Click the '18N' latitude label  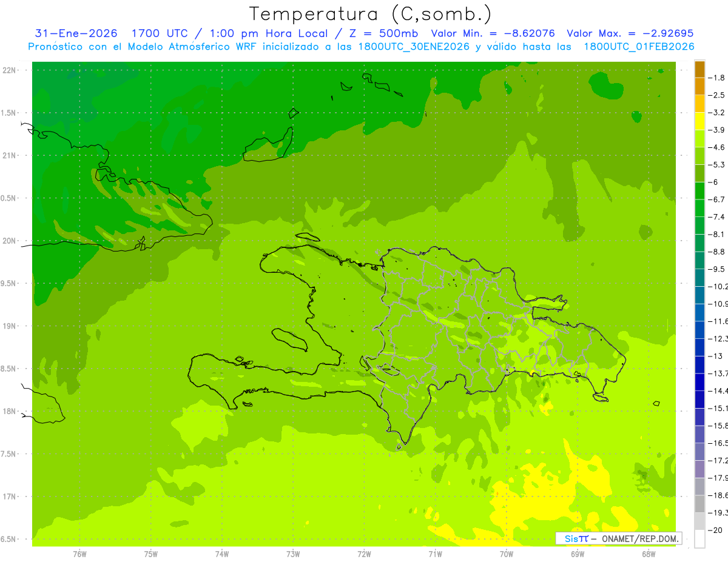tap(9, 411)
